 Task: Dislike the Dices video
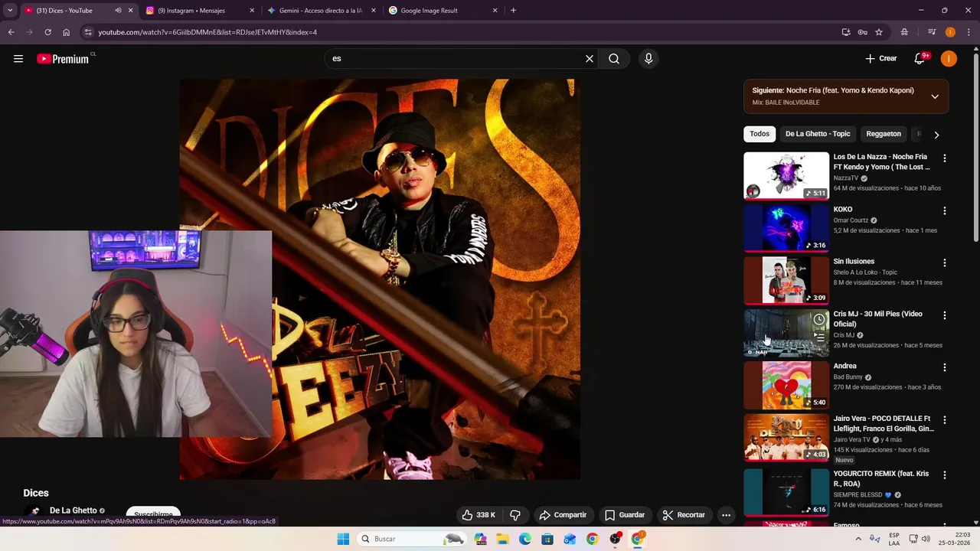point(515,515)
